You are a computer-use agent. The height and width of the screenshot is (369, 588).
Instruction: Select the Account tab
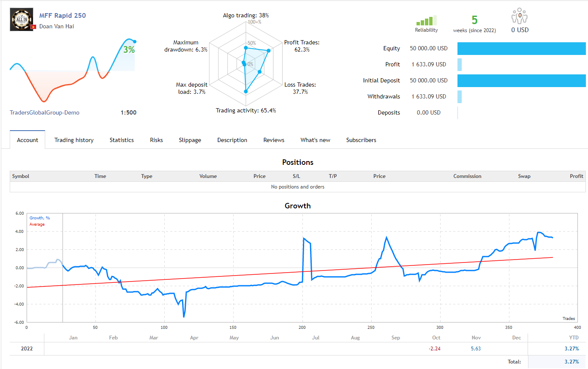point(27,140)
